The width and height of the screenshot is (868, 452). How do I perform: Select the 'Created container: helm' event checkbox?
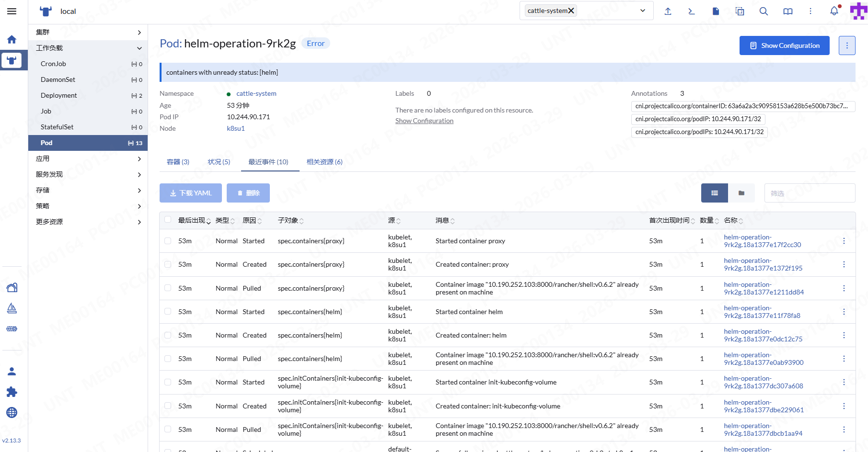click(x=168, y=335)
